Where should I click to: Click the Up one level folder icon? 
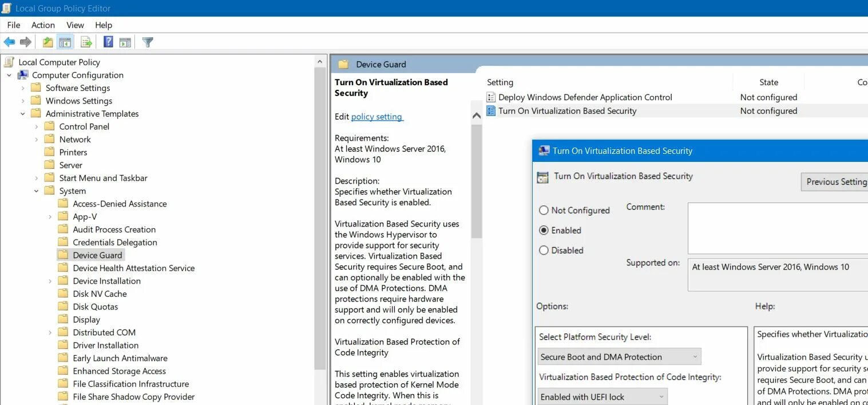point(48,42)
